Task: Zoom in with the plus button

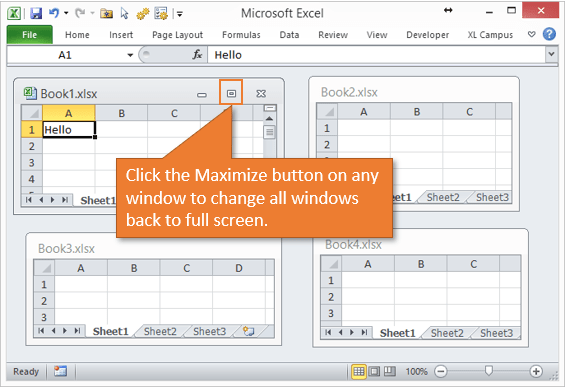Action: 536,371
